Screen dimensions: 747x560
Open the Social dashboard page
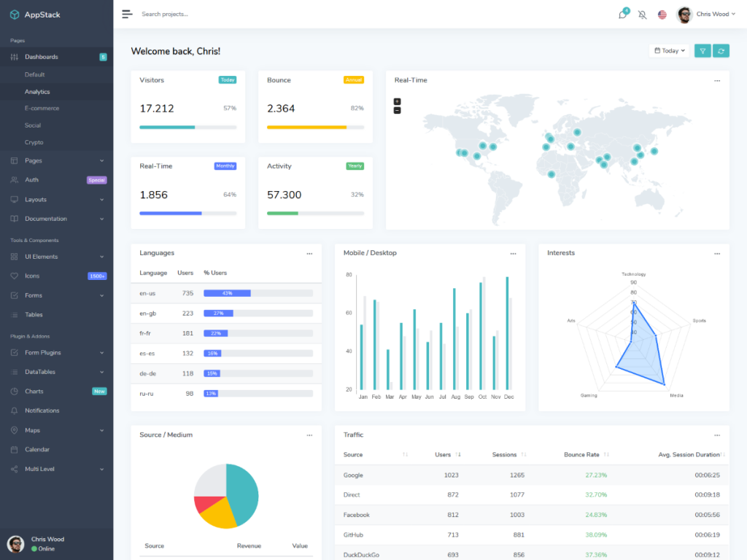pos(33,125)
